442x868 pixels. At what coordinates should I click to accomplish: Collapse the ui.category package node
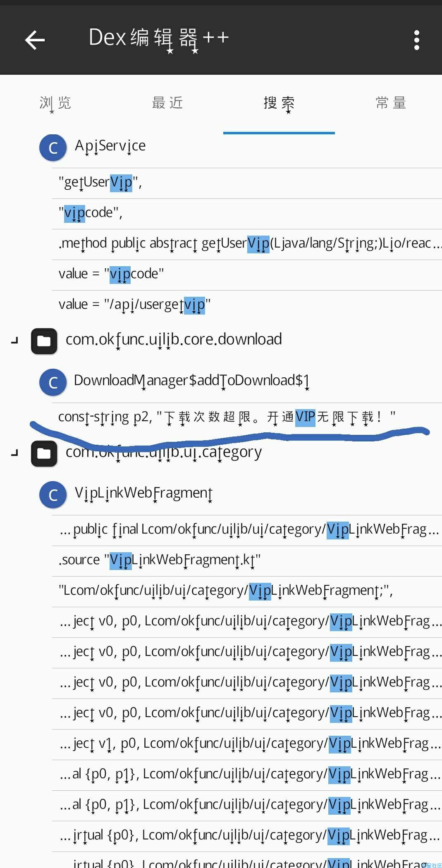15,453
